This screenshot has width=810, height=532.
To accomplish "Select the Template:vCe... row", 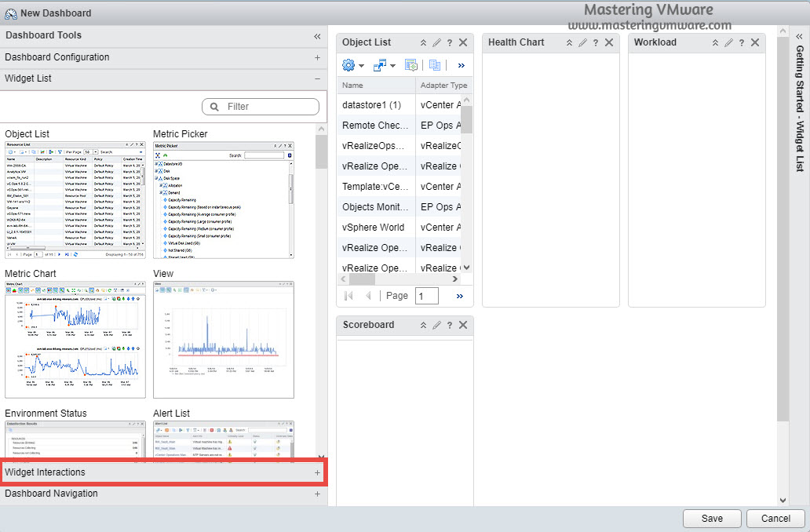I will coord(400,187).
